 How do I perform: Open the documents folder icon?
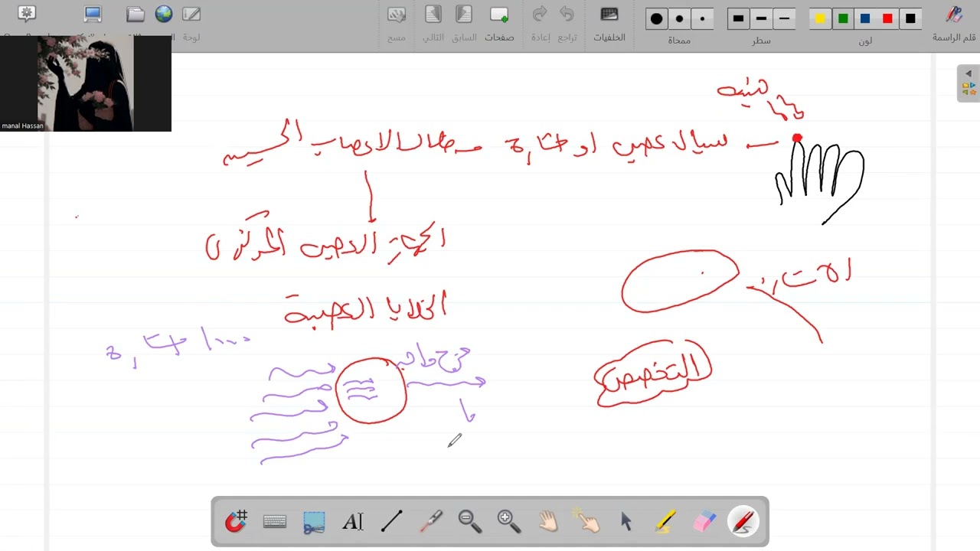pos(136,15)
